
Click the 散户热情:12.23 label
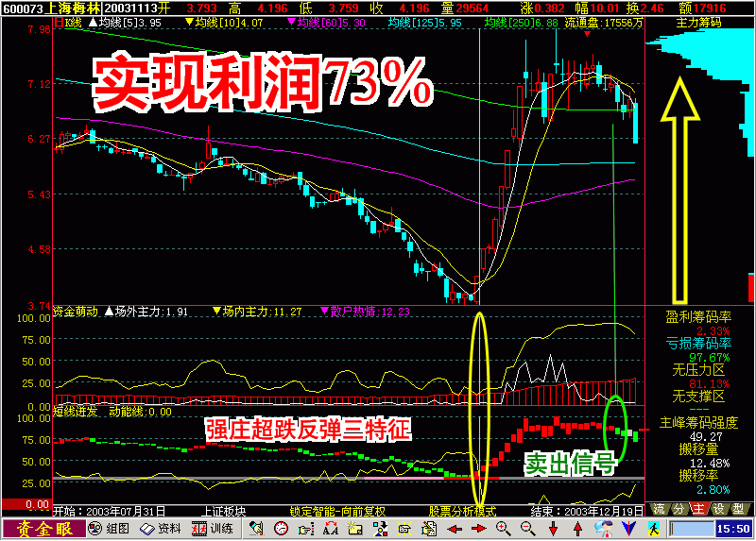[365, 312]
